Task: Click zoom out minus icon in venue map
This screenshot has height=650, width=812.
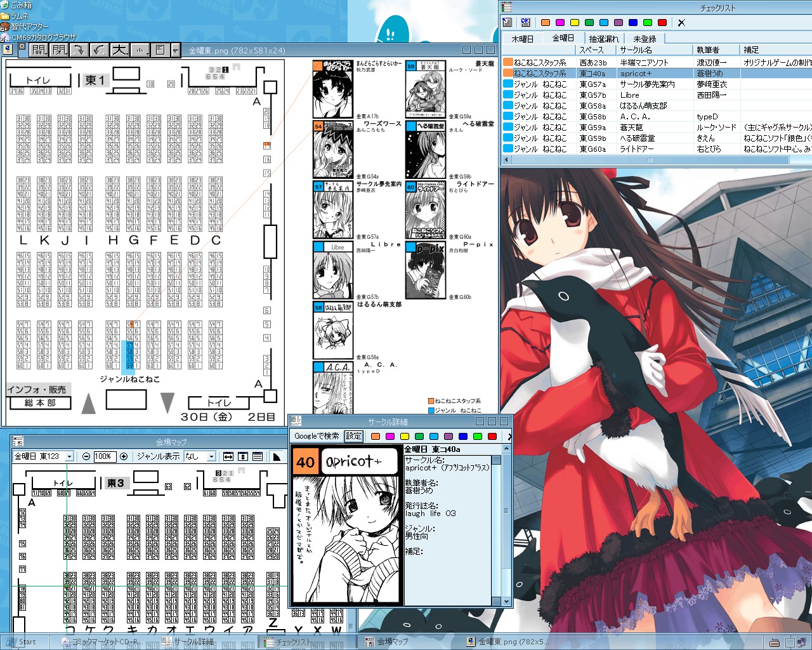Action: click(x=86, y=456)
